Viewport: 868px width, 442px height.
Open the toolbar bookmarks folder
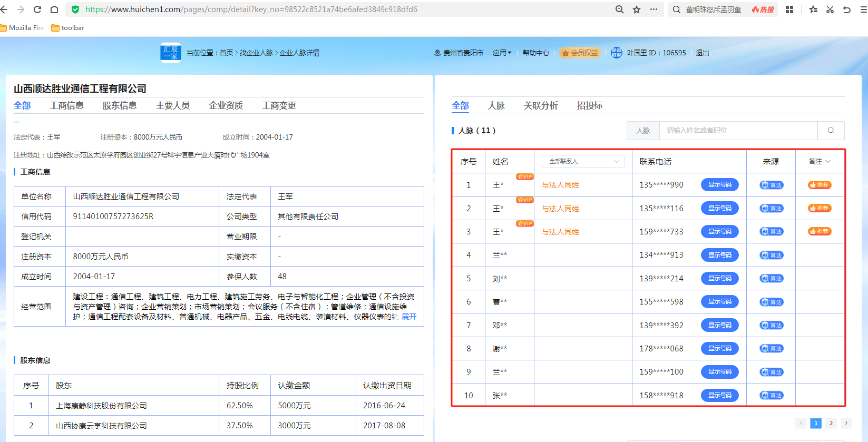click(67, 28)
